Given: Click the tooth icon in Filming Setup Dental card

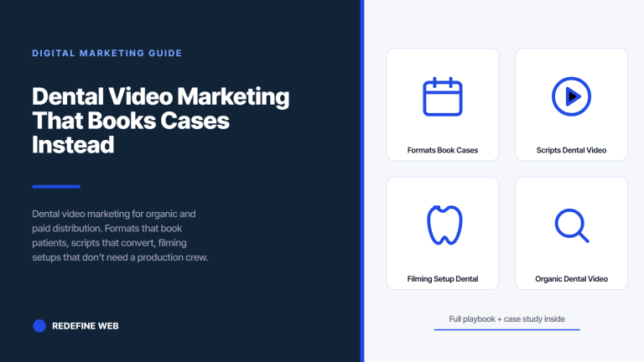Looking at the screenshot, I should click(x=444, y=225).
